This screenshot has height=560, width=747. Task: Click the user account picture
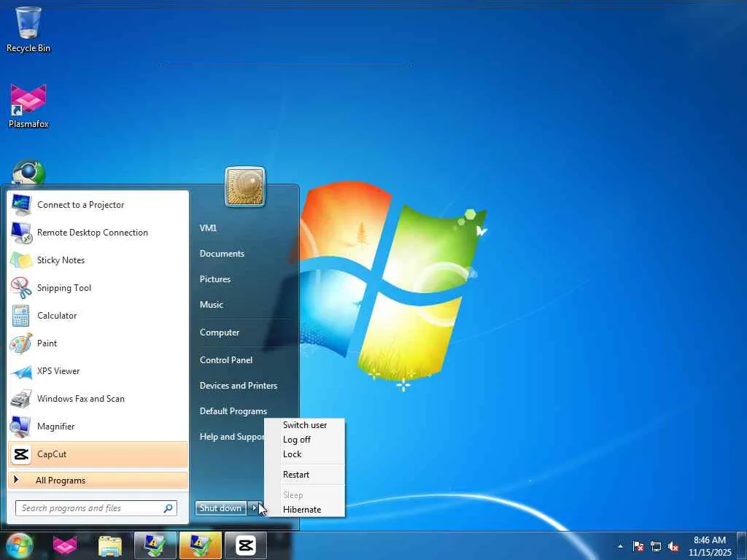245,187
